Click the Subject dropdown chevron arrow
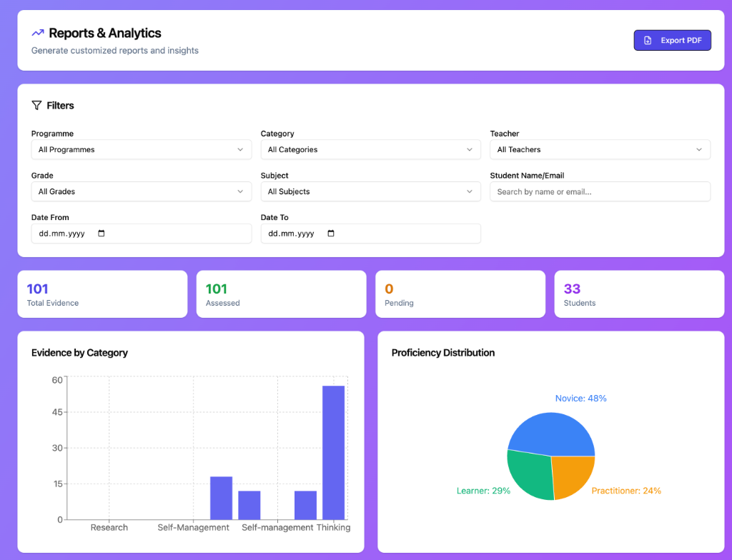This screenshot has height=560, width=732. pyautogui.click(x=470, y=192)
